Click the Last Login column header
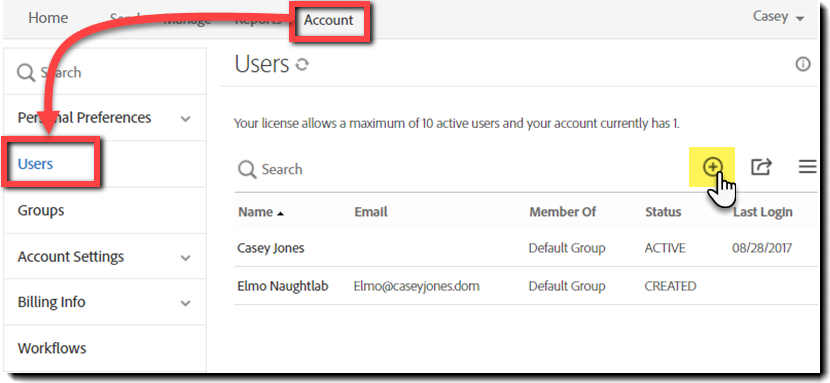Screen dimensions: 830x383 pos(763,213)
